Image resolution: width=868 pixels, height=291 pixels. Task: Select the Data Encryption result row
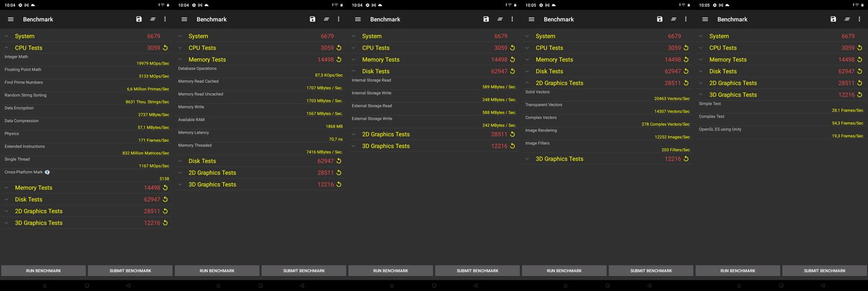click(87, 112)
